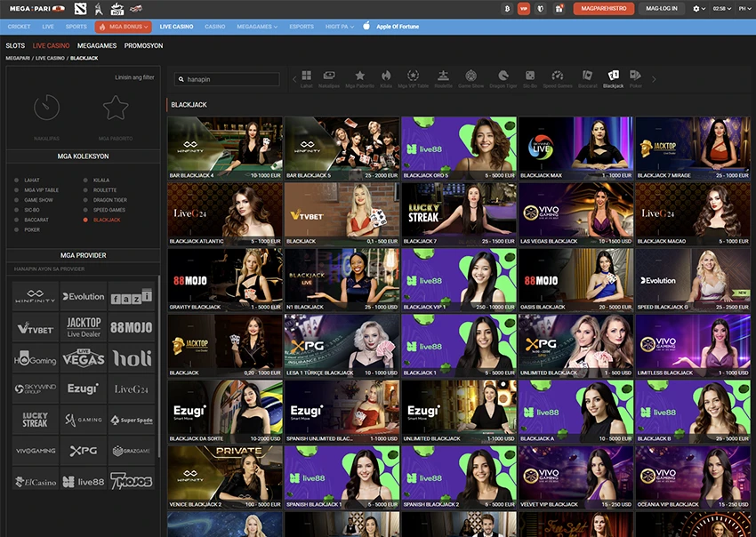The height and width of the screenshot is (537, 756).
Task: Choose the Baccarat category icon in top strip
Action: pos(586,78)
